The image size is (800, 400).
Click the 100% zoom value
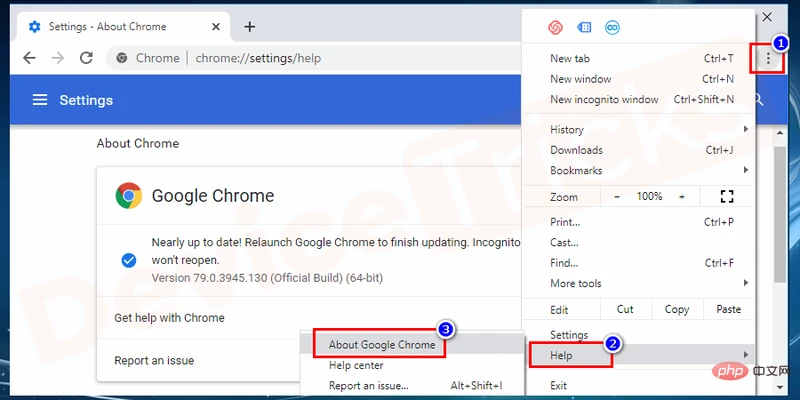coord(649,196)
